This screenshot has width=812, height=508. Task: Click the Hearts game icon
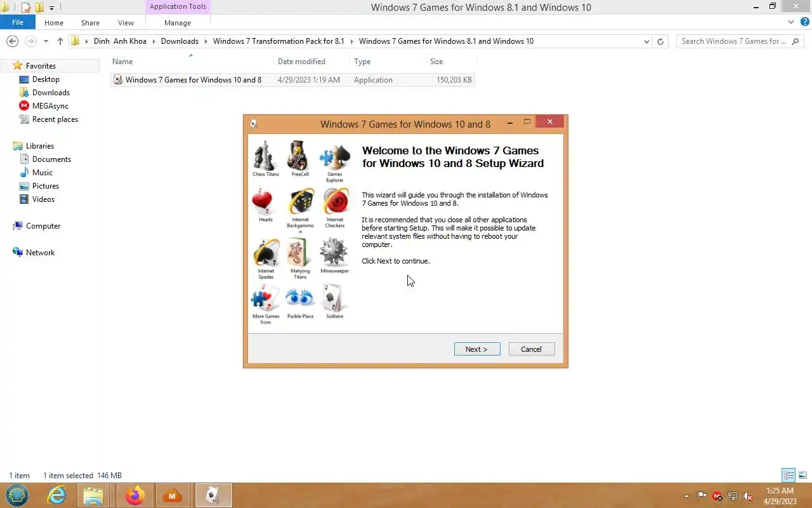(x=263, y=202)
